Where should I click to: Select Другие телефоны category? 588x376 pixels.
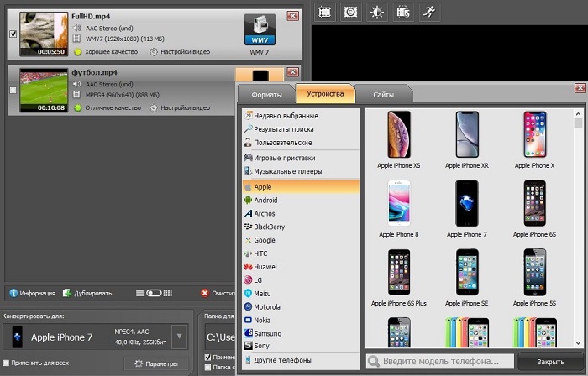pyautogui.click(x=301, y=360)
